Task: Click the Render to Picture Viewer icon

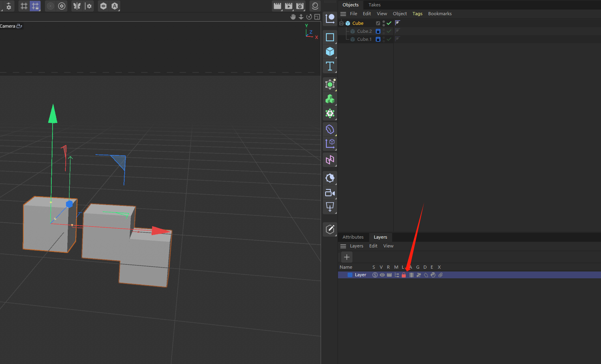Action: [x=289, y=6]
